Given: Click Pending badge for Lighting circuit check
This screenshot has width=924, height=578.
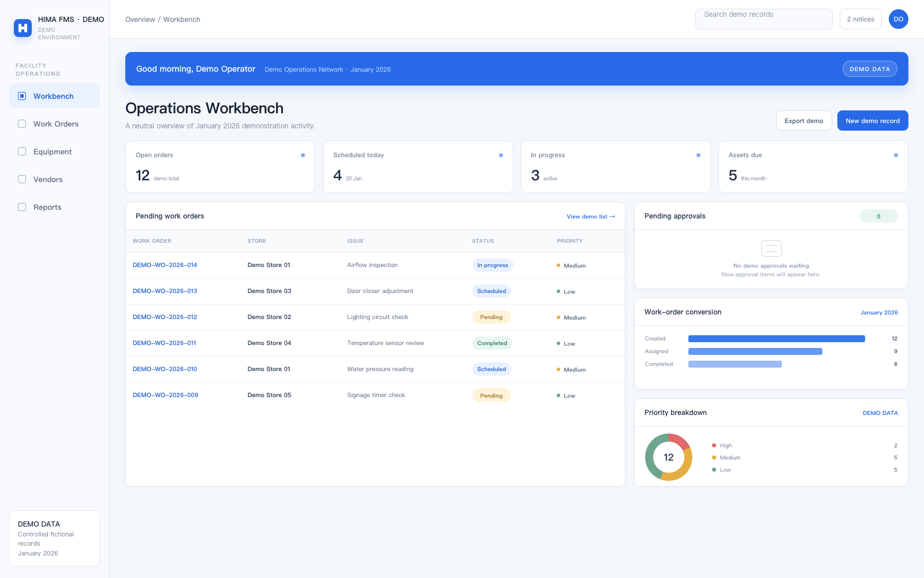Looking at the screenshot, I should pos(491,317).
